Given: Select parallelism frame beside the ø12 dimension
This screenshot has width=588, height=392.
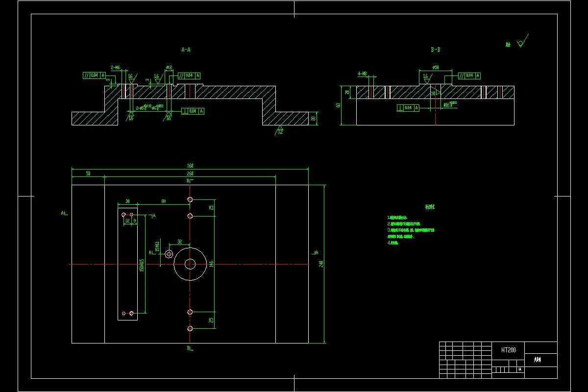Looking at the screenshot, I should 189,75.
